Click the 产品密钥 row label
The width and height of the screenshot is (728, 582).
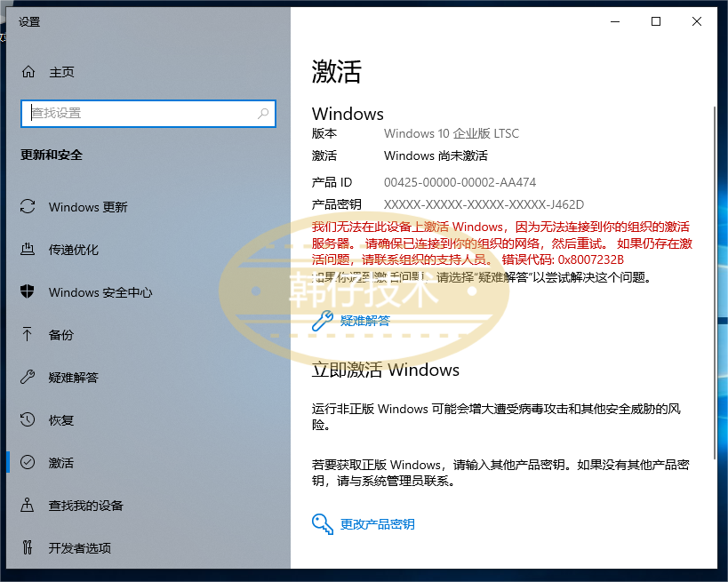tap(337, 204)
